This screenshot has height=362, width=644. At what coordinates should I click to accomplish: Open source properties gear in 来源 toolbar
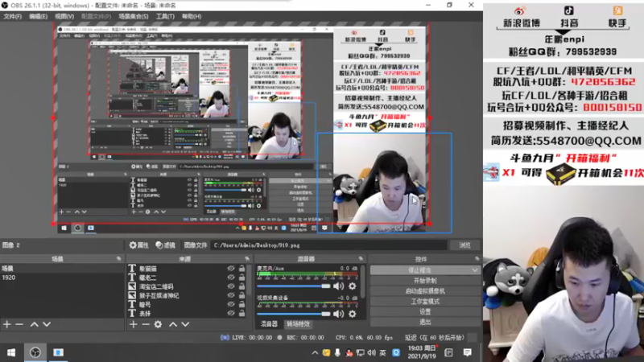tap(158, 324)
